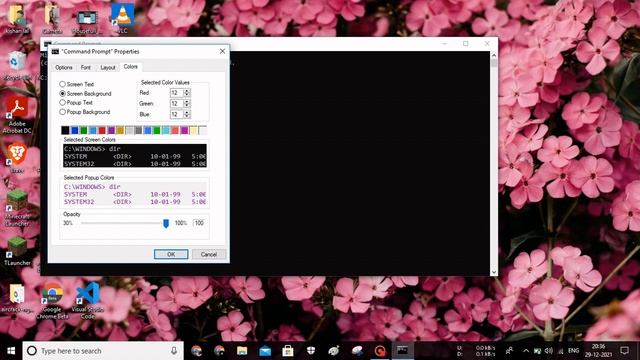Screen dimensions: 640x360
Task: Click the Command Prompt window scrollbar up arrow
Action: click(494, 55)
